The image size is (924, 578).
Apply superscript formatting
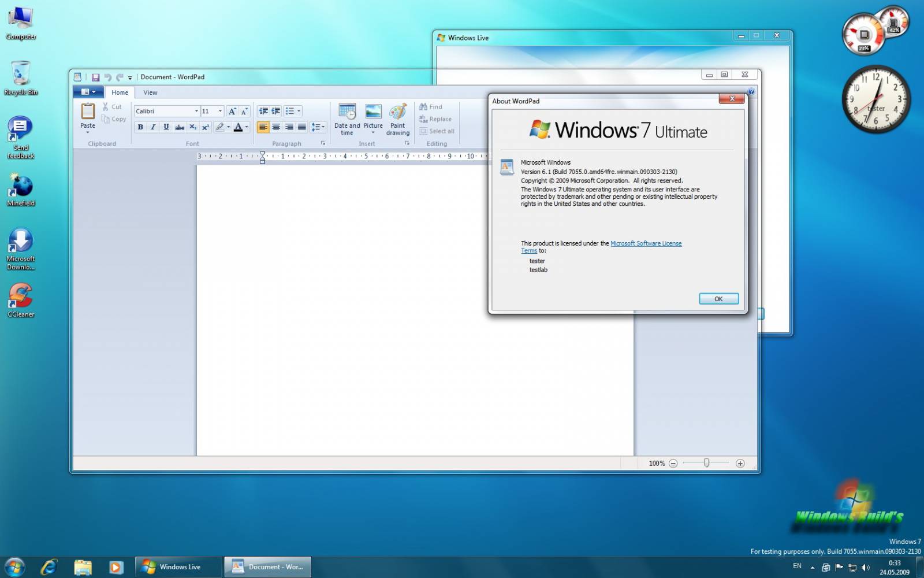(x=206, y=127)
